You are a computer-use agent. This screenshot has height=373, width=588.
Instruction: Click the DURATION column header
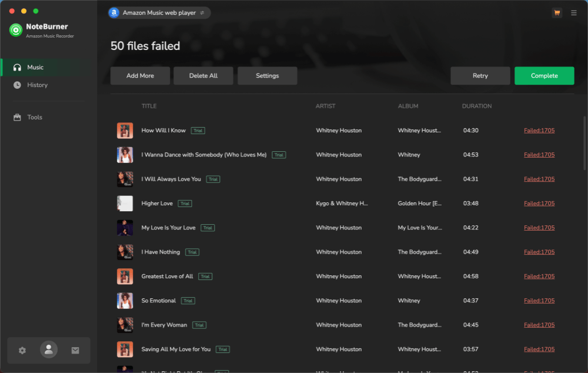tap(477, 106)
